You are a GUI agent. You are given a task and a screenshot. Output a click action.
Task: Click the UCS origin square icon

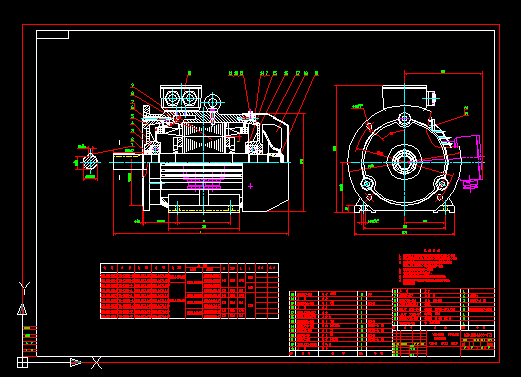click(x=22, y=362)
